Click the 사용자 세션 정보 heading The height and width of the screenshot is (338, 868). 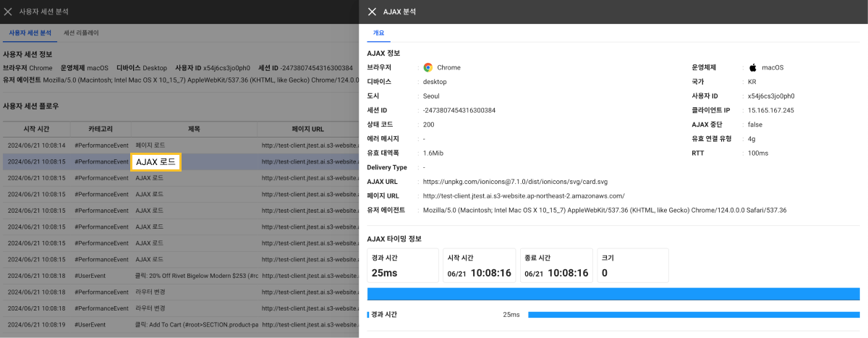pos(27,54)
